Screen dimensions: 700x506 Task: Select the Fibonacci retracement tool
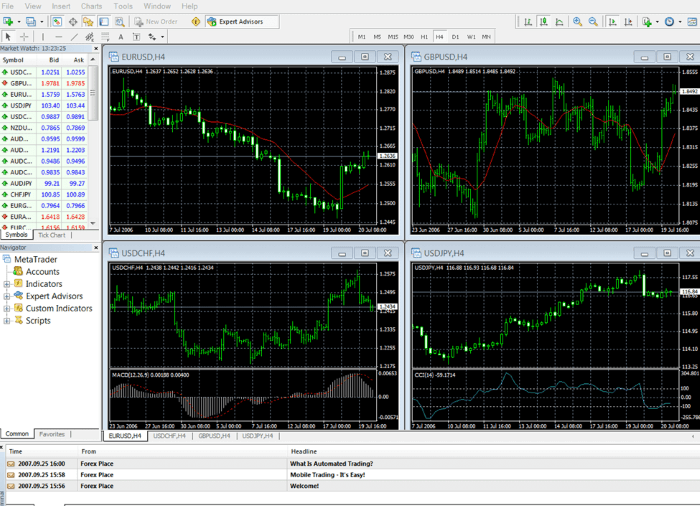[105, 37]
